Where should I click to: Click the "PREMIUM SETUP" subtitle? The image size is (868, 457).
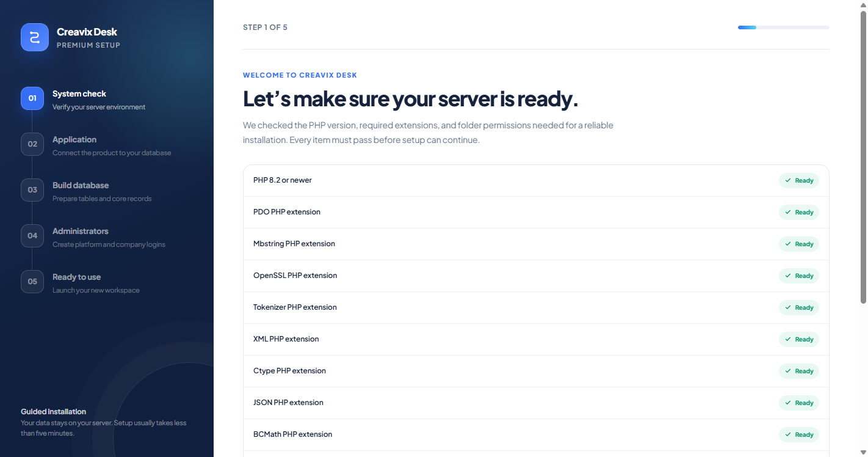click(89, 45)
